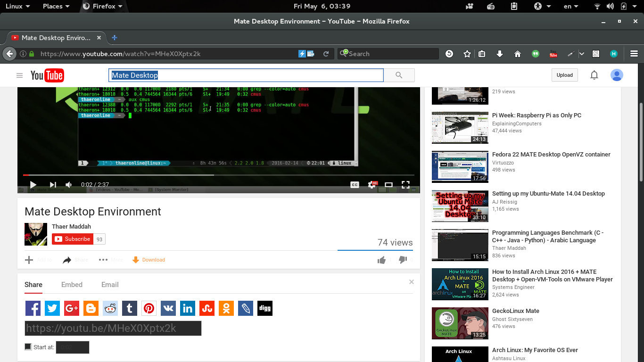Viewport: 644px width, 362px height.
Task: Toggle fullscreen on the video player
Action: (405, 185)
